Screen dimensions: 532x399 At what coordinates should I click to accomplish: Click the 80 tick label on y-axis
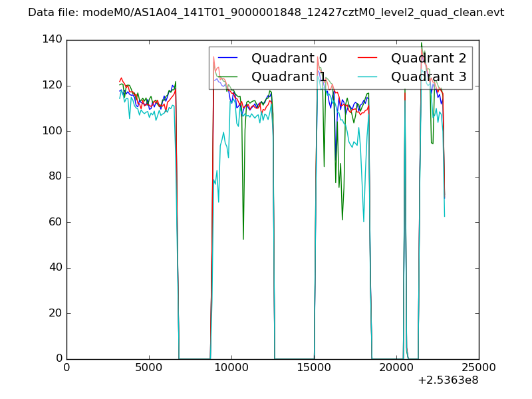[x=55, y=177]
